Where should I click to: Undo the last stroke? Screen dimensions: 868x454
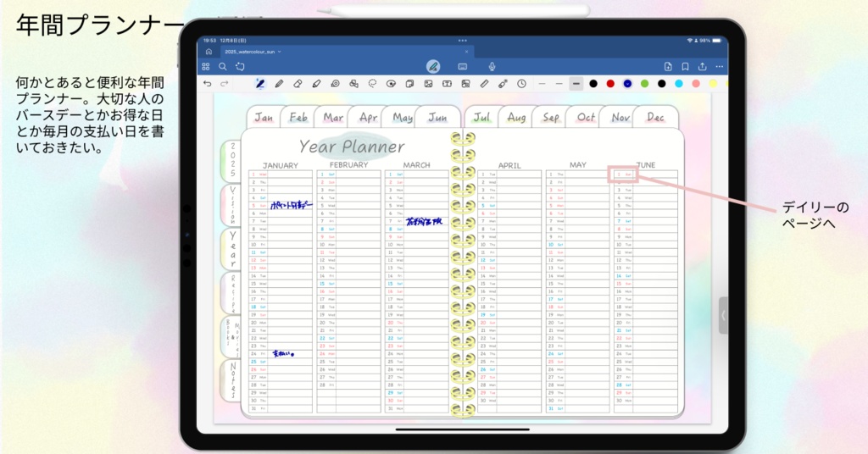[207, 84]
